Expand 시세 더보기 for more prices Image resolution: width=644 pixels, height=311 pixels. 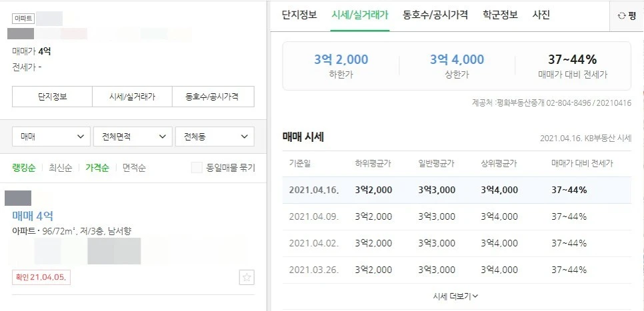(456, 296)
